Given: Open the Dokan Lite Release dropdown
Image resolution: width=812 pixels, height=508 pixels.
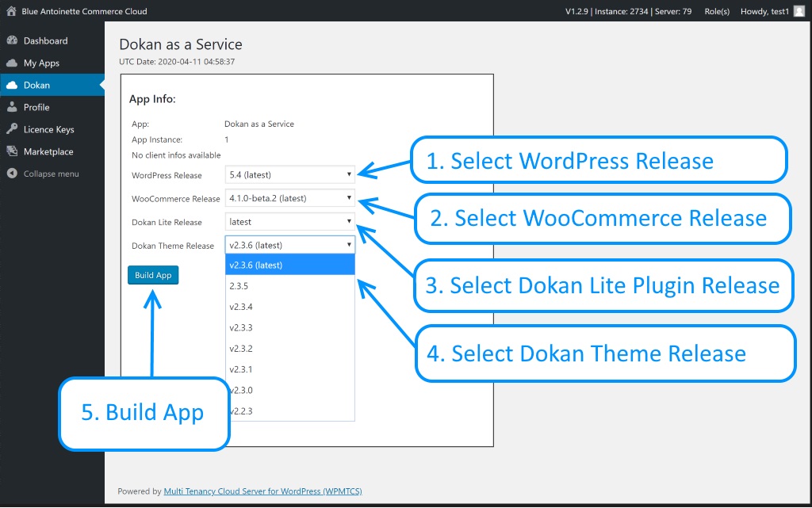Looking at the screenshot, I should coord(290,222).
